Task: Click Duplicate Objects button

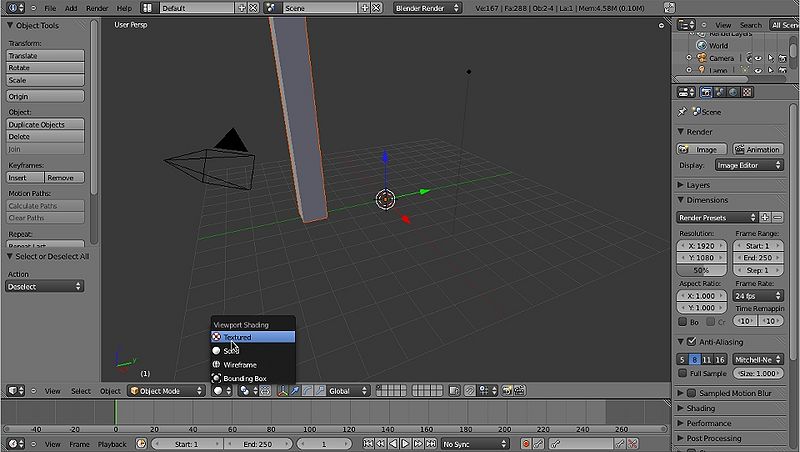Action: pyautogui.click(x=45, y=124)
